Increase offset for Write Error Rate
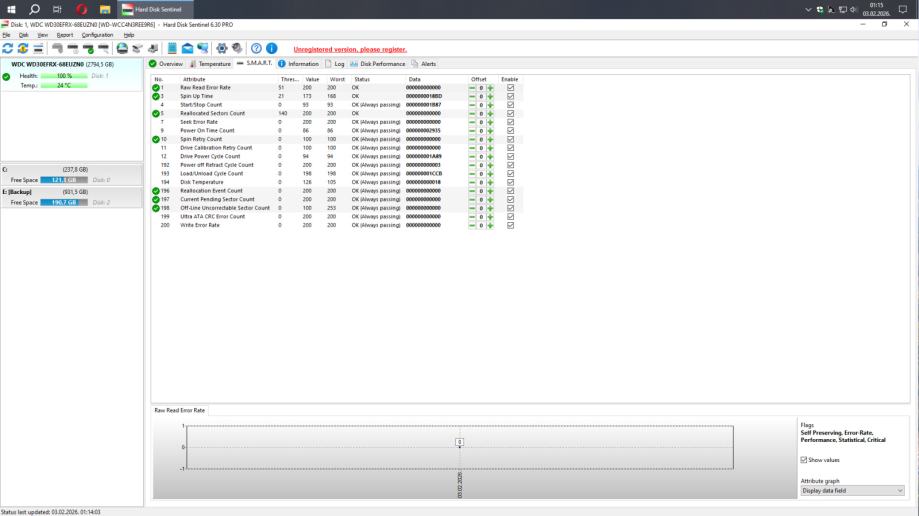Image resolution: width=919 pixels, height=516 pixels. (x=491, y=225)
